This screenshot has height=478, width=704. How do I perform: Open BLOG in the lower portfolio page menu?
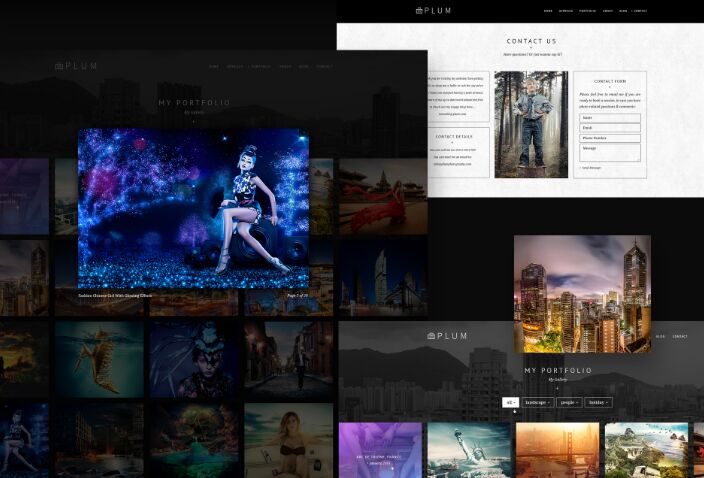(660, 336)
